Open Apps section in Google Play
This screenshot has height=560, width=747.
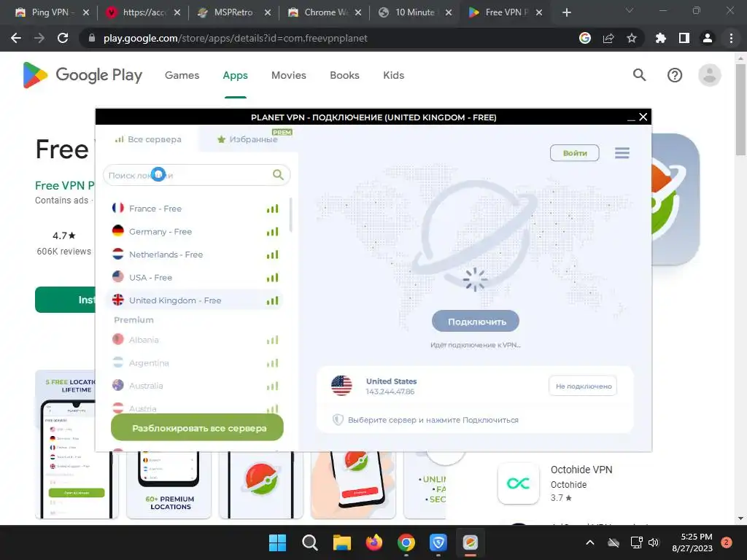click(x=236, y=75)
